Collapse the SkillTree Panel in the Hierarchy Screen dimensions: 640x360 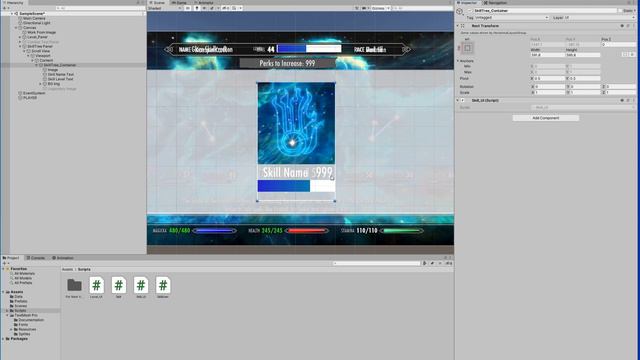[20, 47]
